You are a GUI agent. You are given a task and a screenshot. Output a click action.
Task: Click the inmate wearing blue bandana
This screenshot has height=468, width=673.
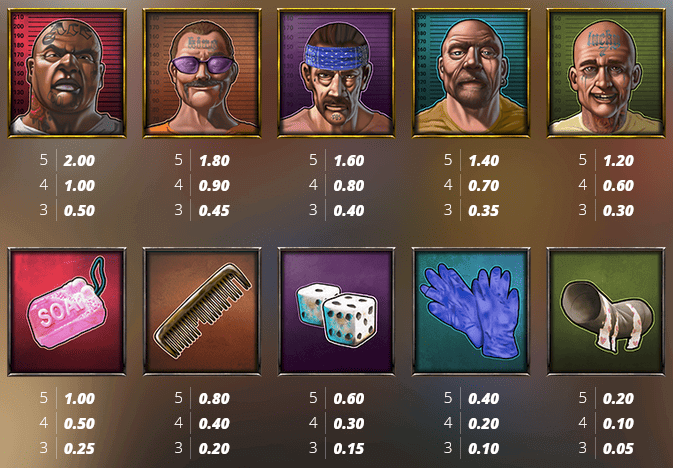pyautogui.click(x=336, y=73)
